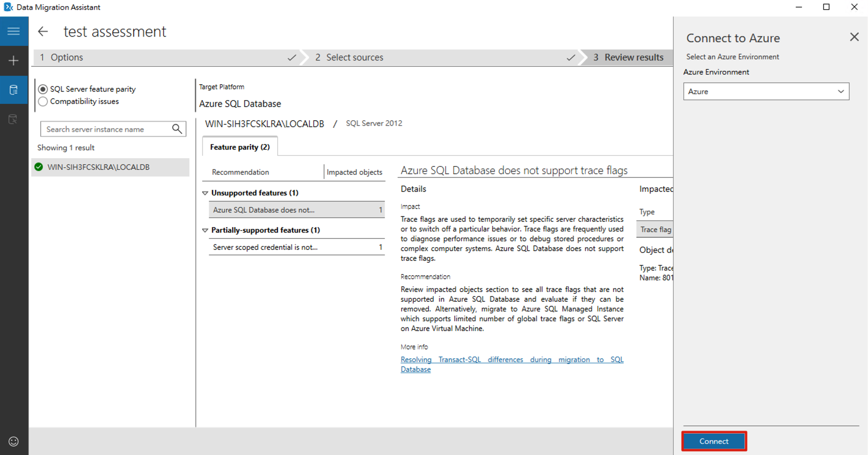Viewport: 868px width, 455px height.
Task: Open the Azure Environment dropdown
Action: click(766, 92)
